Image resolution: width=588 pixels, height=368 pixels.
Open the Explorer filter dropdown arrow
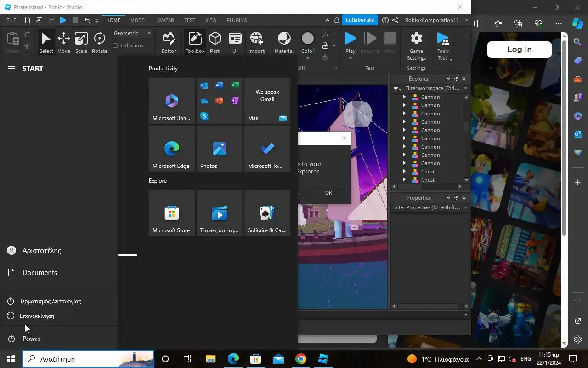point(465,88)
